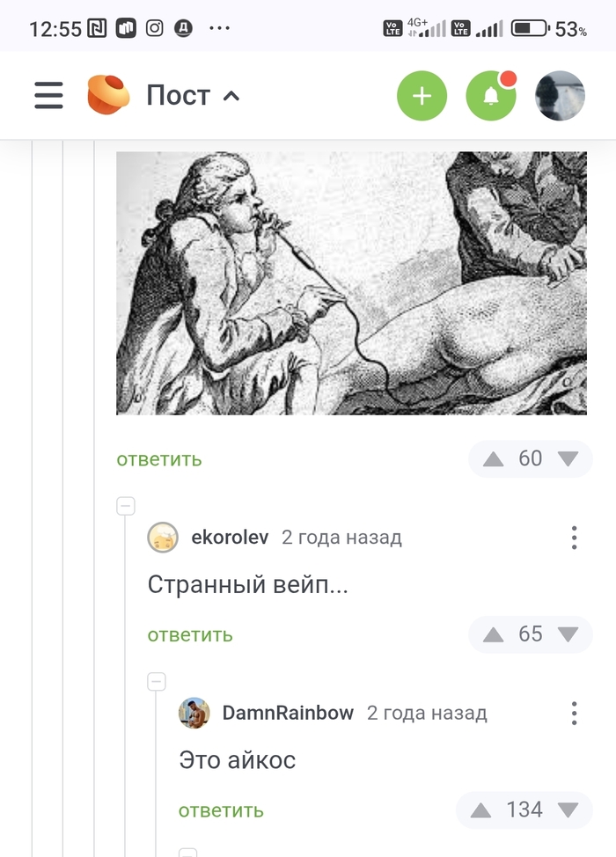Open the hamburger menu
Viewport: 616px width, 857px height.
click(x=48, y=96)
